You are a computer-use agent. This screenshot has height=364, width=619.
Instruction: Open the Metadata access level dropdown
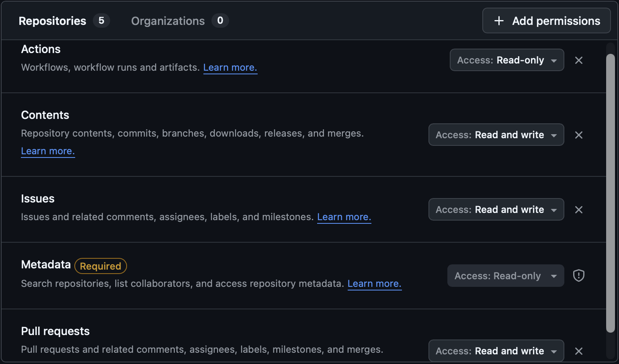click(505, 276)
